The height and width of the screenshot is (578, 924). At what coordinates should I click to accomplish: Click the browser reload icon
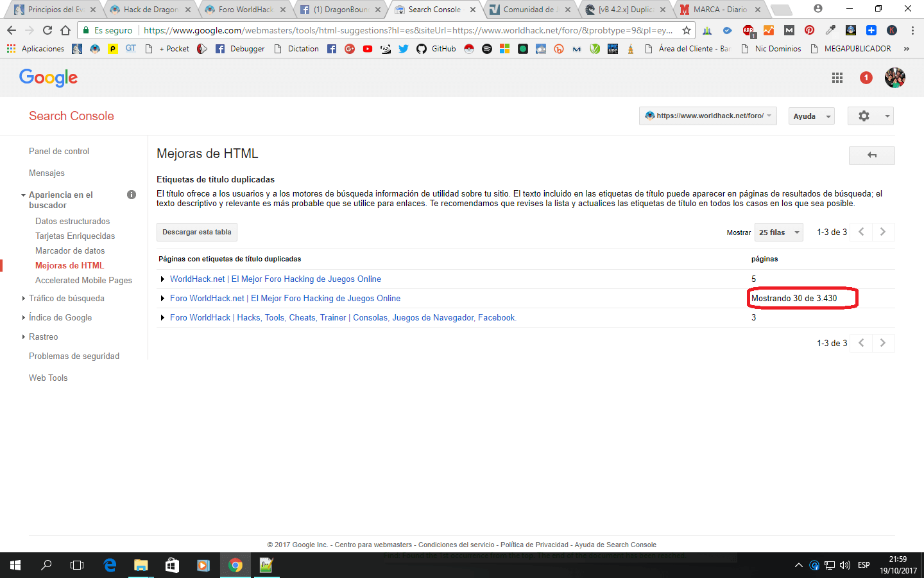tap(47, 30)
